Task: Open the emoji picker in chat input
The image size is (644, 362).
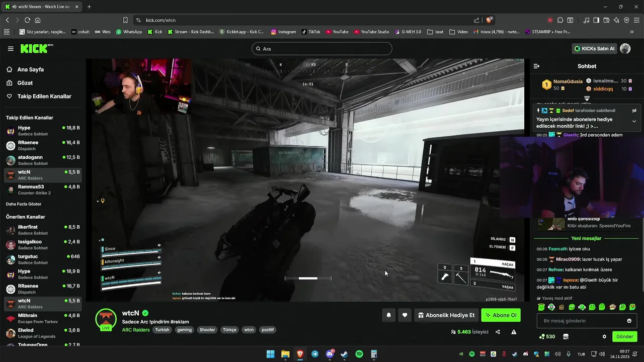Action: (629, 321)
